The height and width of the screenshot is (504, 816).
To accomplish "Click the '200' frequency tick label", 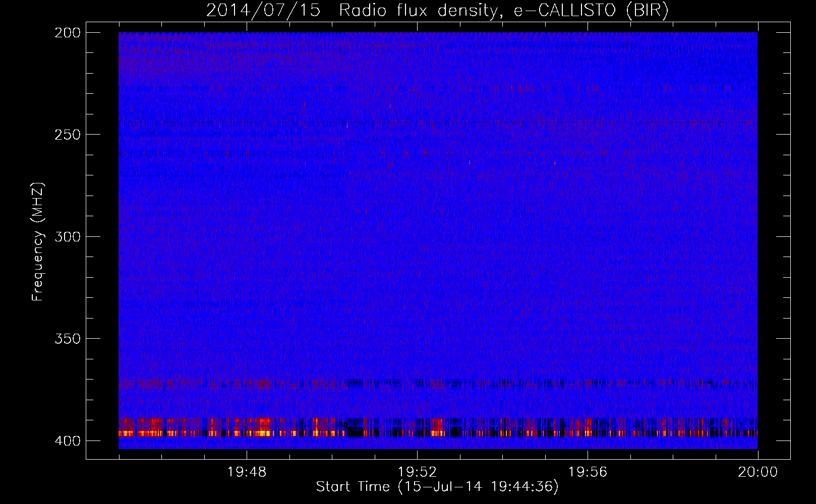I will click(67, 33).
